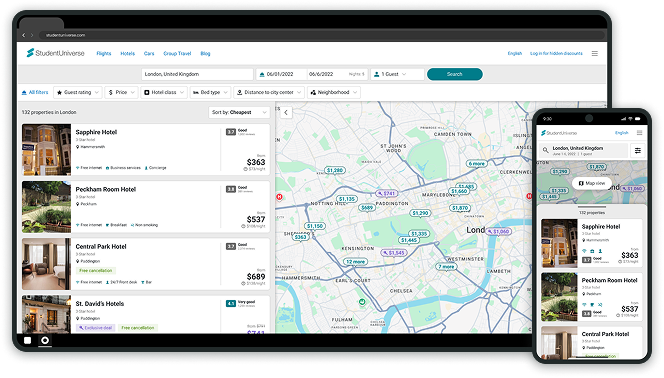This screenshot has height=378, width=664.
Task: Click the English link on the phone
Action: click(622, 133)
